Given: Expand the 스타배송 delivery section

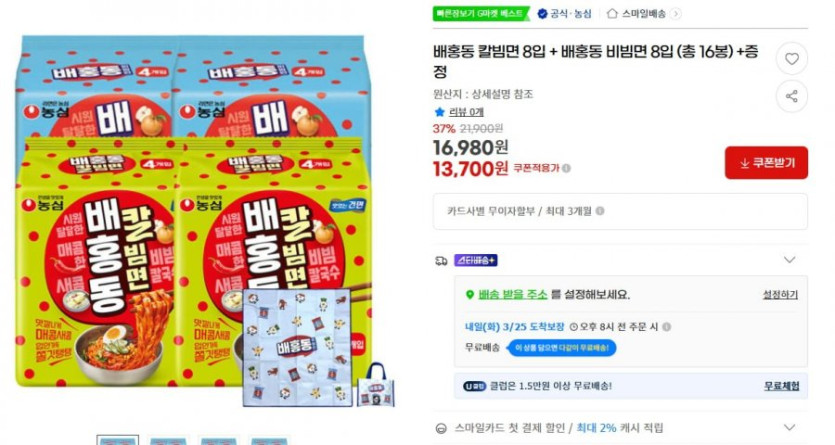Looking at the screenshot, I should 790,260.
